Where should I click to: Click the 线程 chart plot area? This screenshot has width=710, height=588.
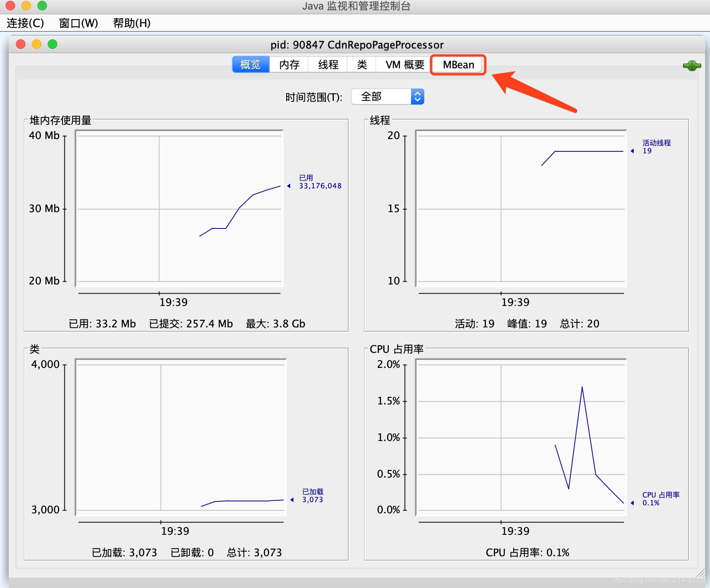521,208
